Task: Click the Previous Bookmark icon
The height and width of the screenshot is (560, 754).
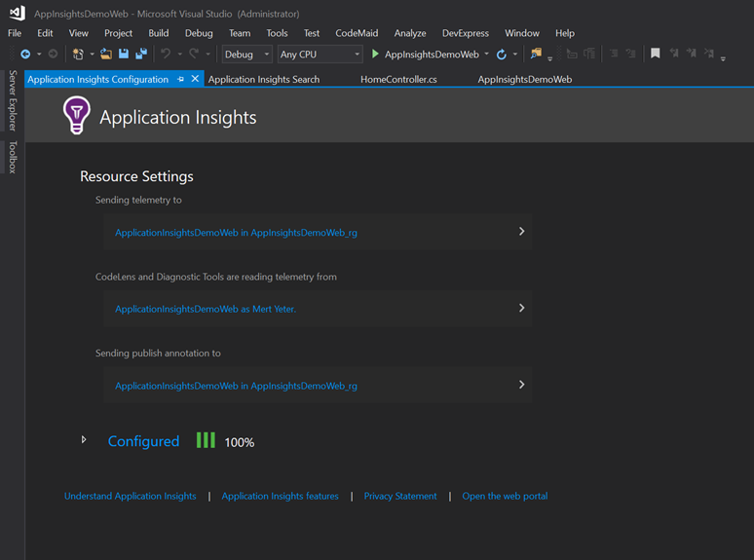Action: [x=674, y=54]
